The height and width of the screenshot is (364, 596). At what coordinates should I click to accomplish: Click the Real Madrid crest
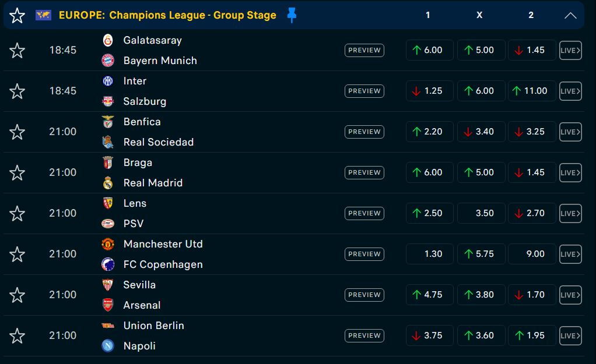pos(108,183)
